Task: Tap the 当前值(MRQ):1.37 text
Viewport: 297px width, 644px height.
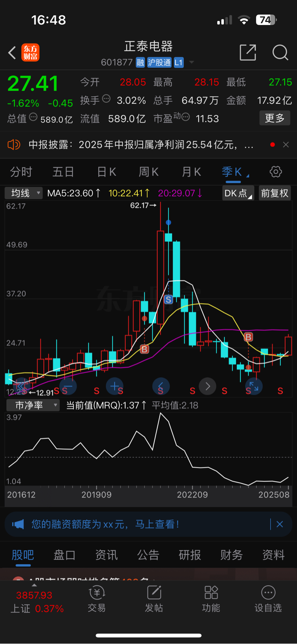Action: click(106, 405)
